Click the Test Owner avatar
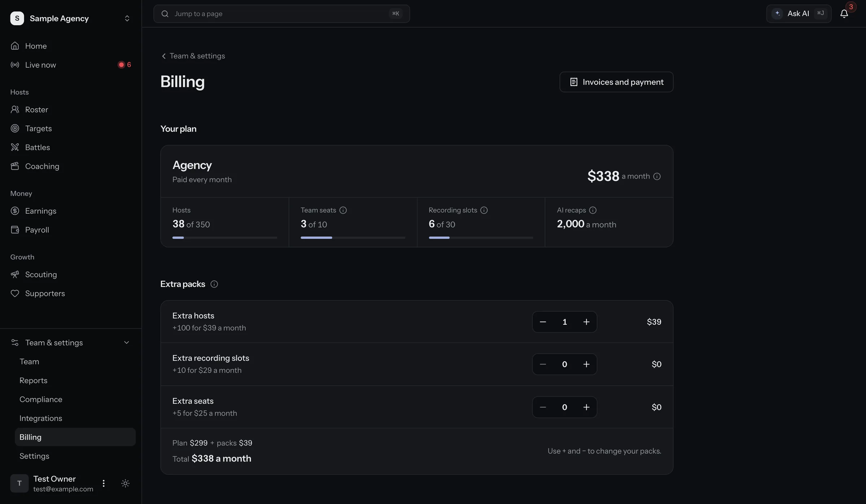 [19, 483]
